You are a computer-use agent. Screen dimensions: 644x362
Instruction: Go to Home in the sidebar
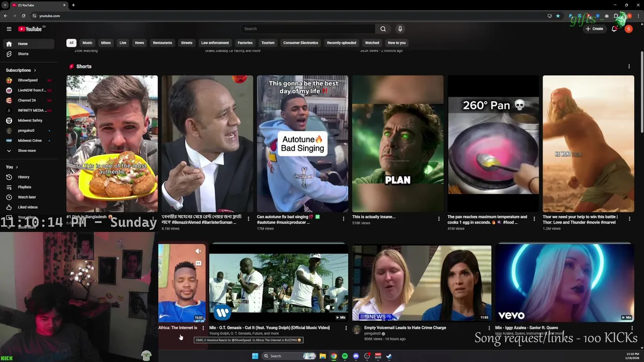point(28,44)
